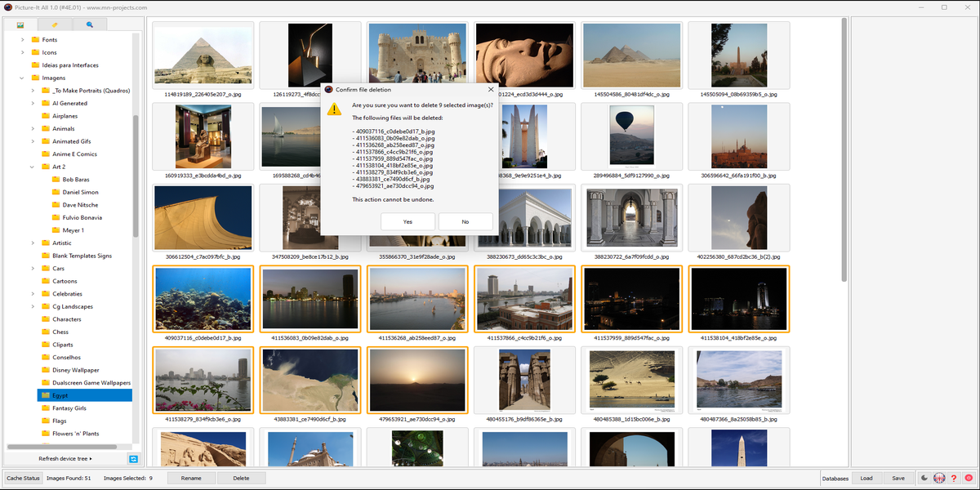Confirm deletion with the Yes button
Image resolution: width=980 pixels, height=490 pixels.
408,221
